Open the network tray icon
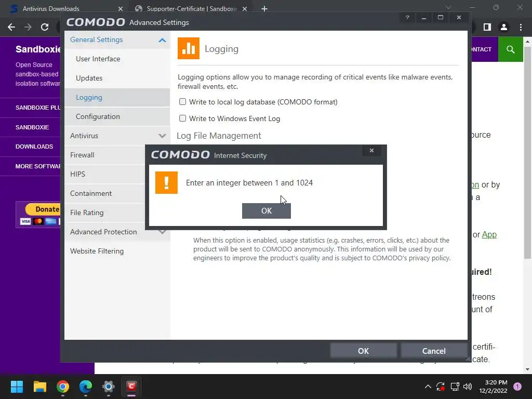 pos(455,387)
